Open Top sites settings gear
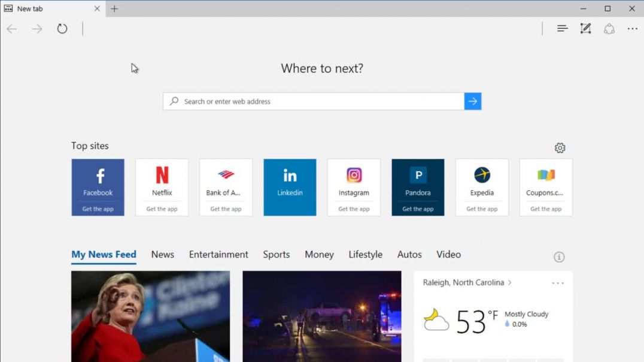 560,147
